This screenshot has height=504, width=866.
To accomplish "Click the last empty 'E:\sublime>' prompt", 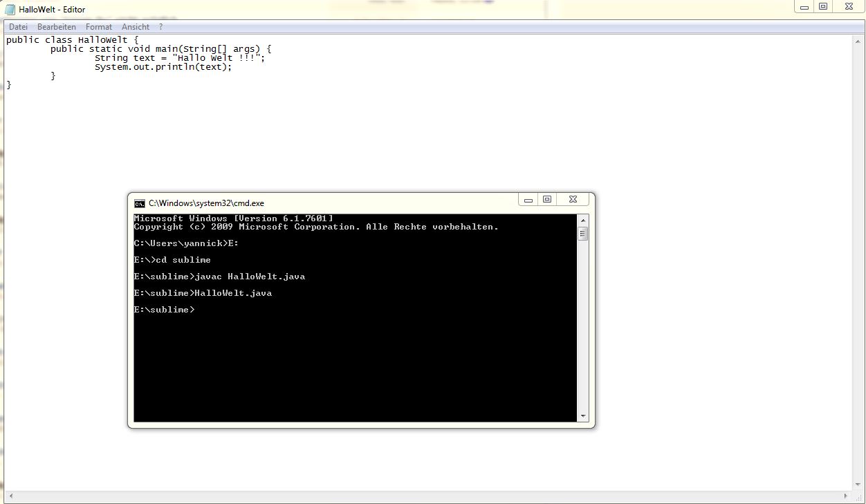I will pos(165,310).
